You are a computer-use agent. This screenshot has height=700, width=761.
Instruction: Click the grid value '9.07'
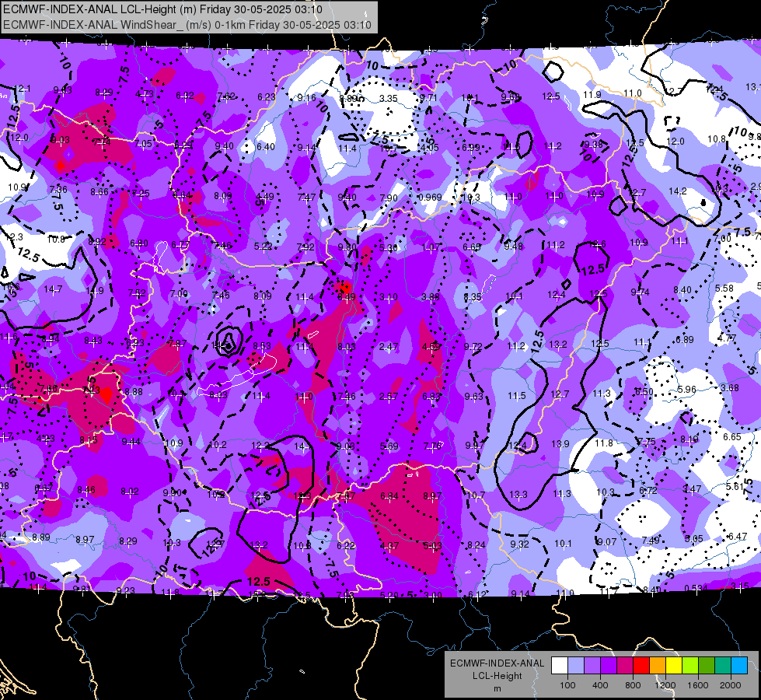click(x=606, y=542)
